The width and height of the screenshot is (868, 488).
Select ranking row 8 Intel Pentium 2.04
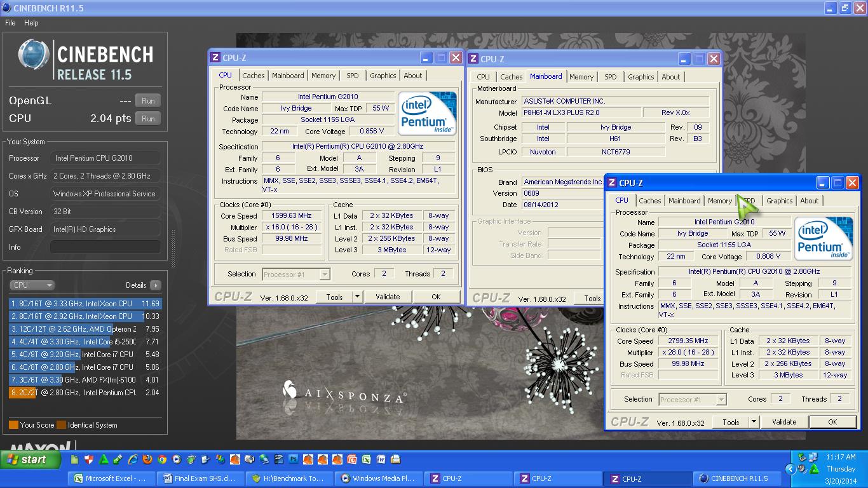coord(85,393)
